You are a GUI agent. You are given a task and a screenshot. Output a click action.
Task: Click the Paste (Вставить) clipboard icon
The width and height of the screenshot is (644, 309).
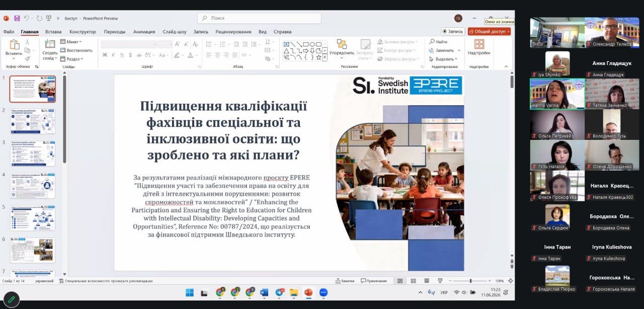[14, 45]
